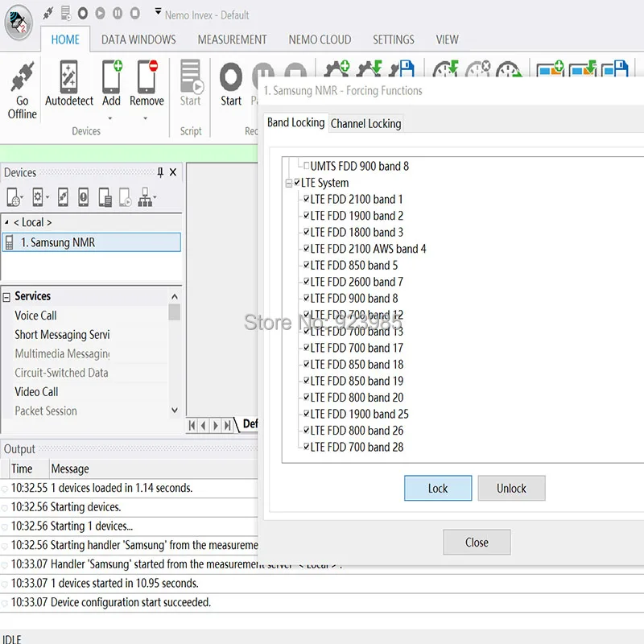Click the quick-access pause icon
The width and height of the screenshot is (644, 644).
coord(118,14)
